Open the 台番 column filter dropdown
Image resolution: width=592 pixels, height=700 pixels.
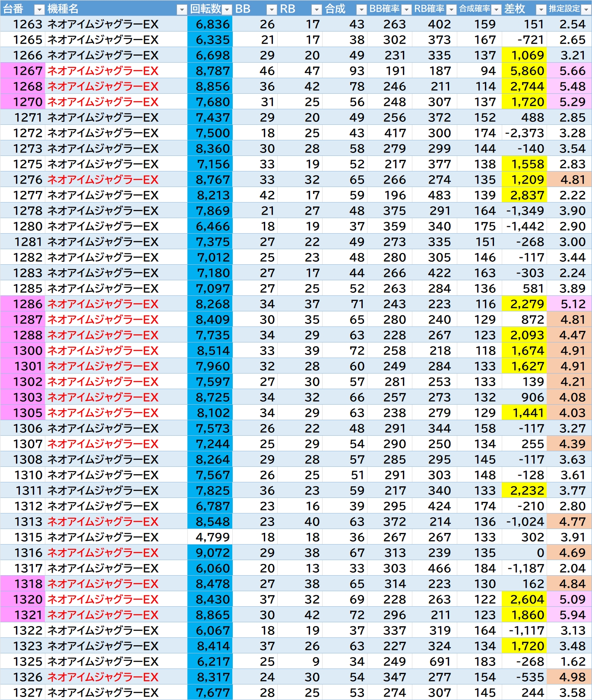point(39,9)
